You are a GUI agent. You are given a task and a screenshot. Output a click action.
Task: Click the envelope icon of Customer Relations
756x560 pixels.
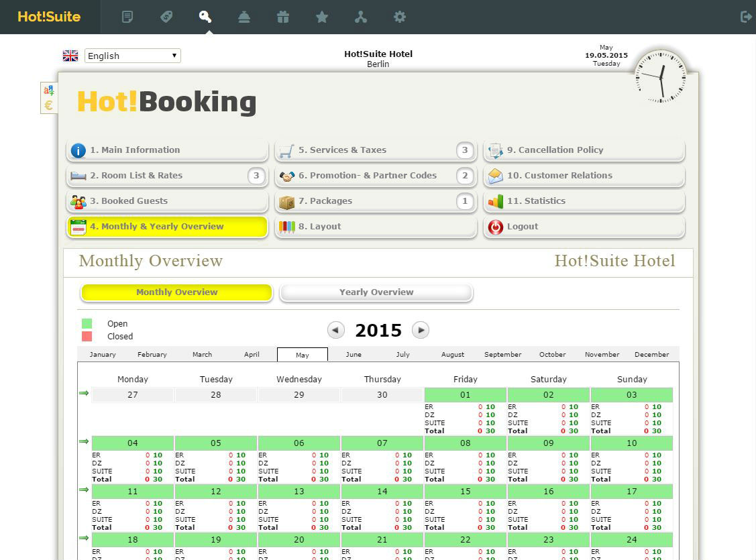495,176
